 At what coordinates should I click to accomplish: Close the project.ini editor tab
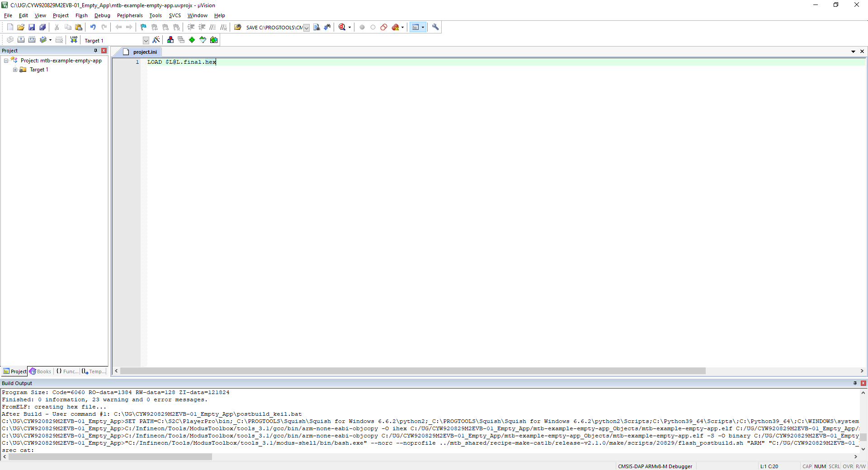pos(862,52)
